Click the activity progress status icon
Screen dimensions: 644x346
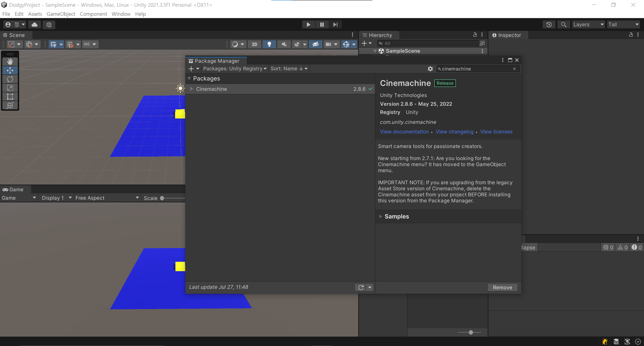click(x=638, y=342)
